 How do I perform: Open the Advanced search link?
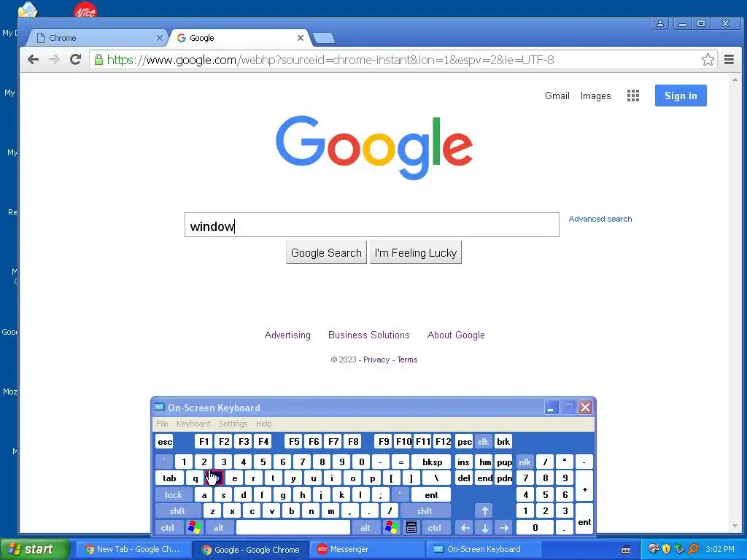600,219
